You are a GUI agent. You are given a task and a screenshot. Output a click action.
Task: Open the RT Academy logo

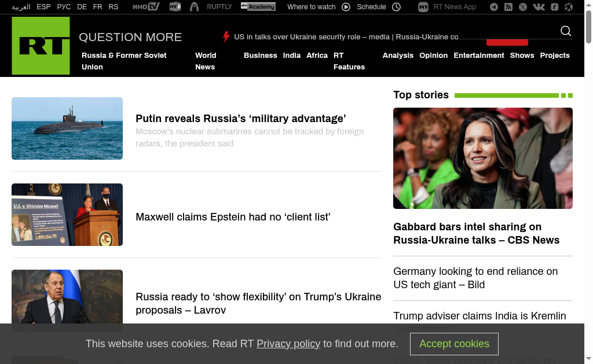[x=258, y=7]
